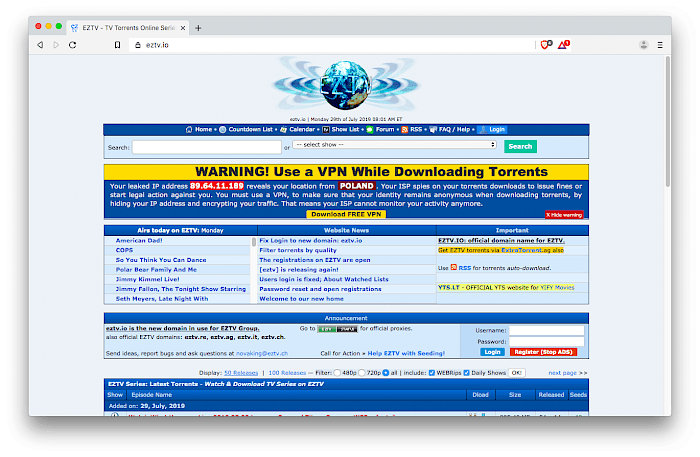Select the EZTV - TV Torrents tab
This screenshot has width=700, height=457.
click(x=128, y=28)
